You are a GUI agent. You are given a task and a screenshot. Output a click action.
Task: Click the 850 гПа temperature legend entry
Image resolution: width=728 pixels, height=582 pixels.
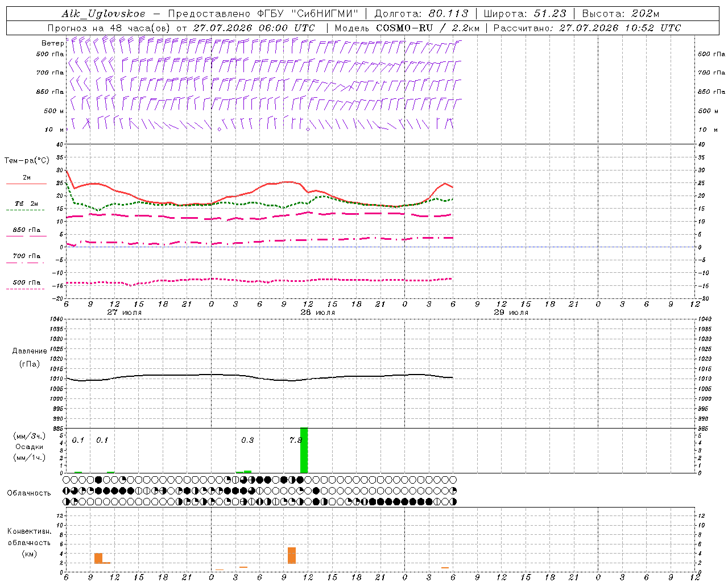[x=26, y=230]
